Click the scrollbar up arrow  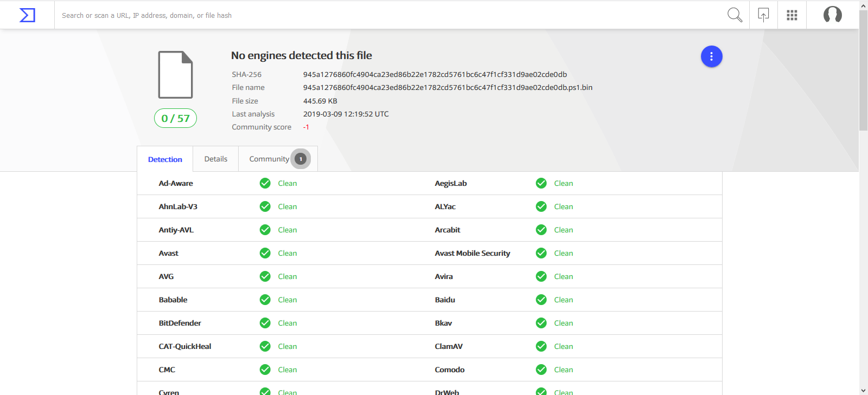click(863, 5)
